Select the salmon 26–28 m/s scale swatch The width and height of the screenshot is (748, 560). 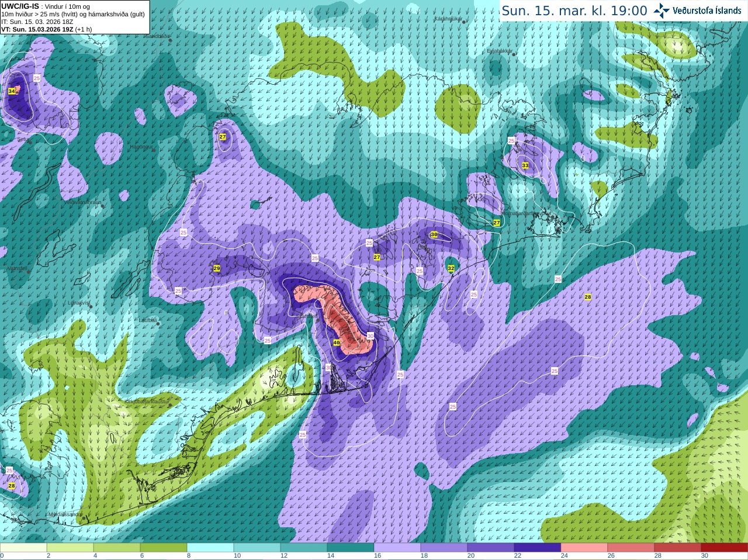(631, 548)
